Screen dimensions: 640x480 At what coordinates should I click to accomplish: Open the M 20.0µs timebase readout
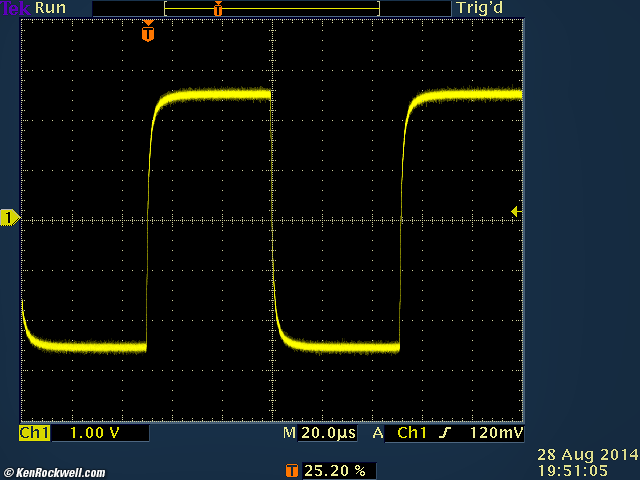(321, 434)
